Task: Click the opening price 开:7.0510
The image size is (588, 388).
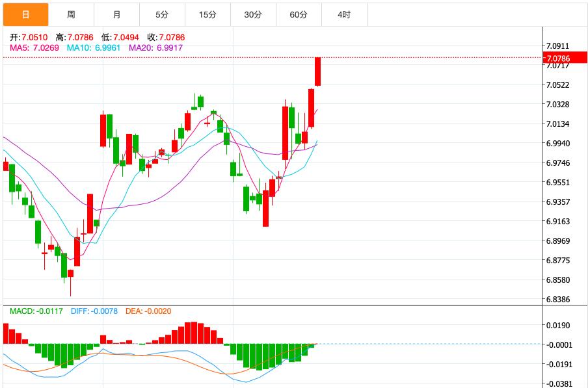Action: (x=29, y=38)
